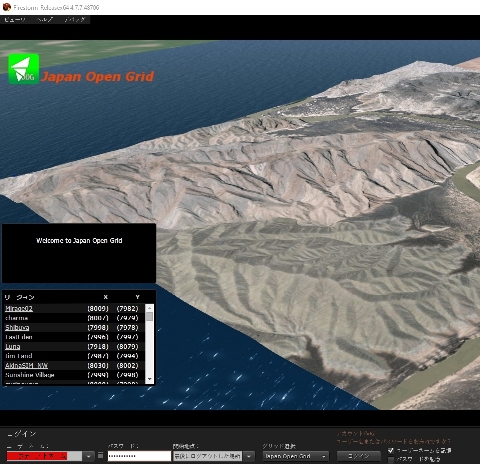
Task: Select the charma region row
Action: (x=74, y=318)
